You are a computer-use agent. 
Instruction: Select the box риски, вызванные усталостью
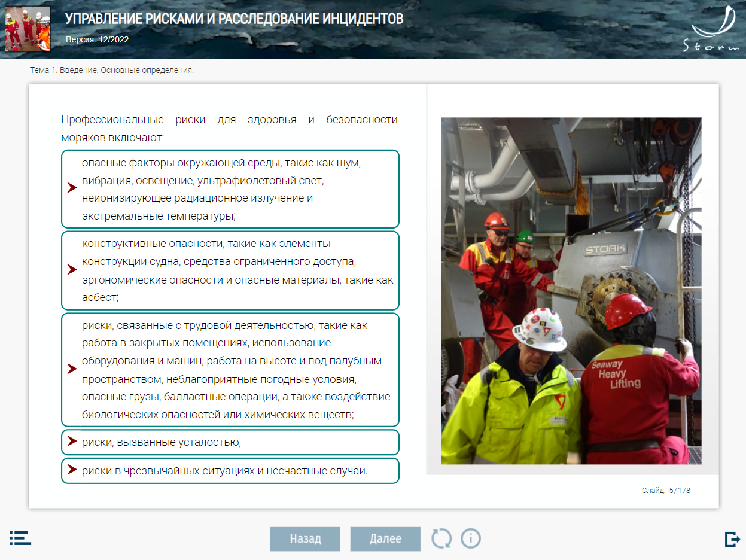[230, 442]
